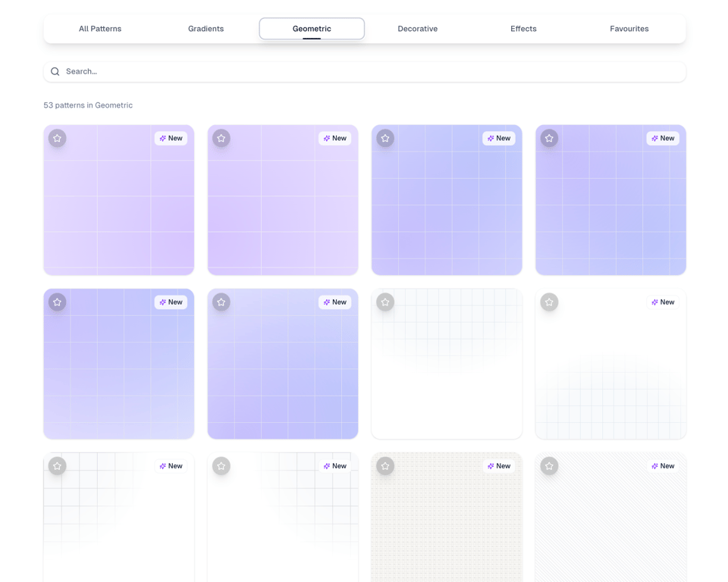Focus the Search input field

coord(372,72)
